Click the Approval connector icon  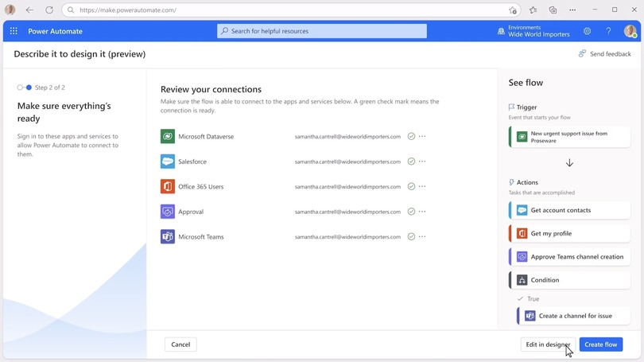click(168, 212)
